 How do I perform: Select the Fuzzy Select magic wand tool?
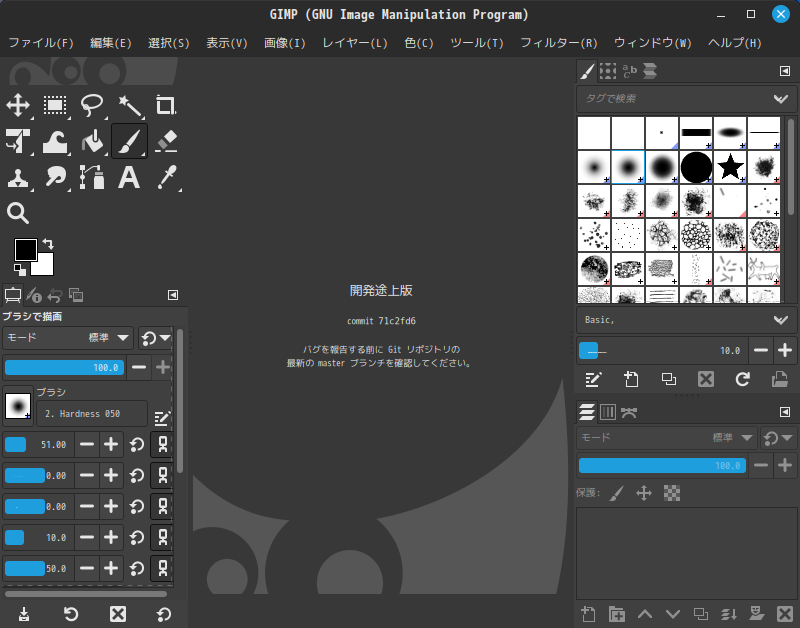coord(130,106)
